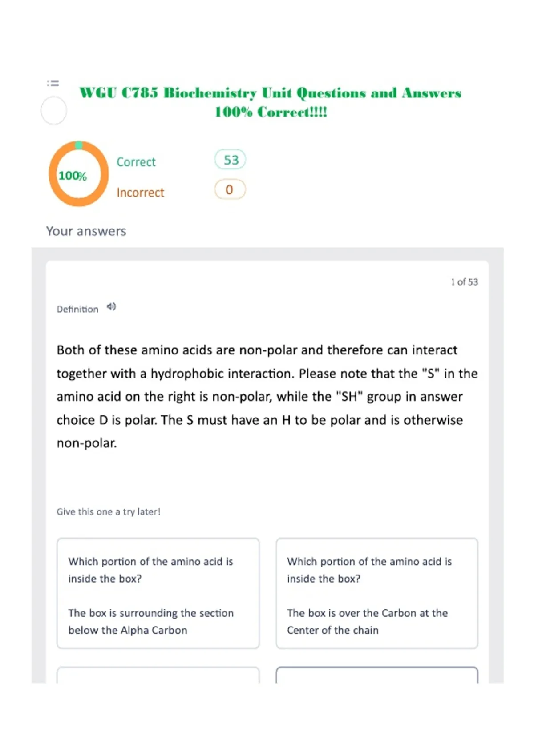Select the partially visible bottom-left answer card

tap(158, 675)
